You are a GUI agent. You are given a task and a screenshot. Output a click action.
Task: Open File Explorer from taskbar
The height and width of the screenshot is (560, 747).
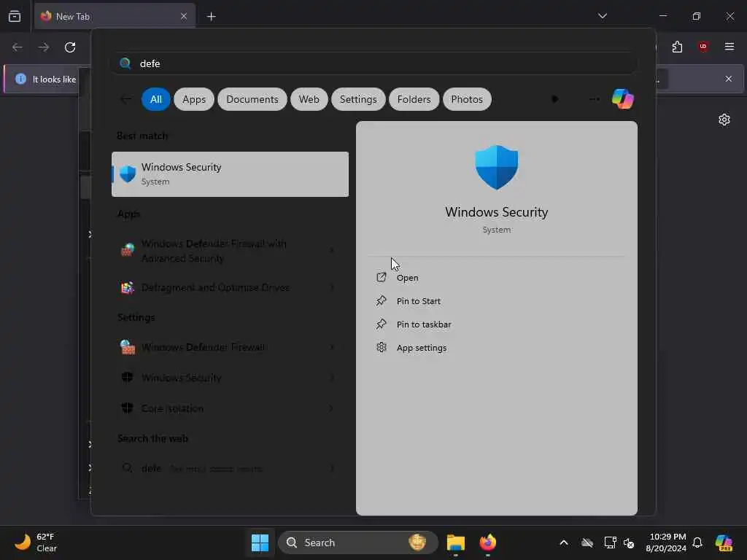(455, 542)
